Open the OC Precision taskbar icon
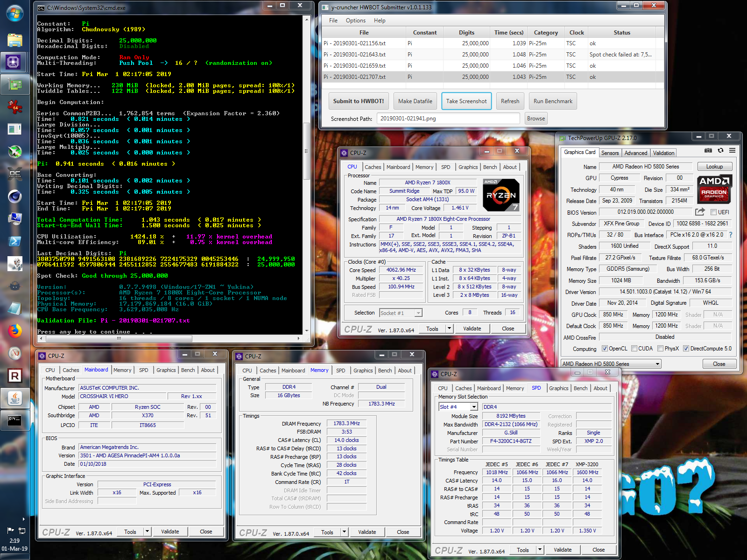This screenshot has height=560, width=747. tap(15, 174)
